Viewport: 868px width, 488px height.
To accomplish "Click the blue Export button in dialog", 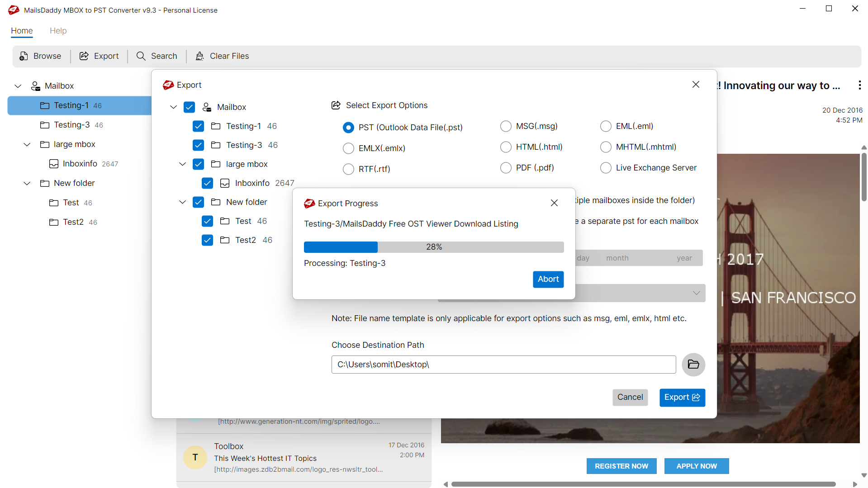I will tap(682, 398).
